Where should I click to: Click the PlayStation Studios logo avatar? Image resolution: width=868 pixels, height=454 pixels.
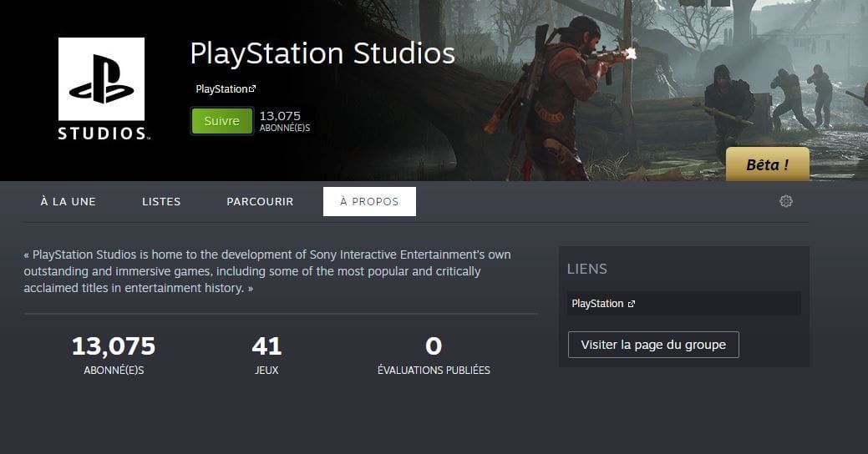[103, 88]
